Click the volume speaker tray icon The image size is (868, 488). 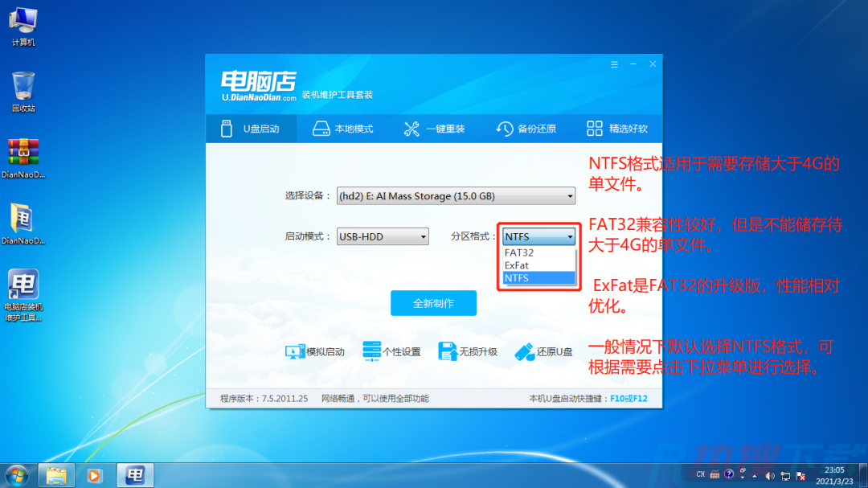pos(770,476)
